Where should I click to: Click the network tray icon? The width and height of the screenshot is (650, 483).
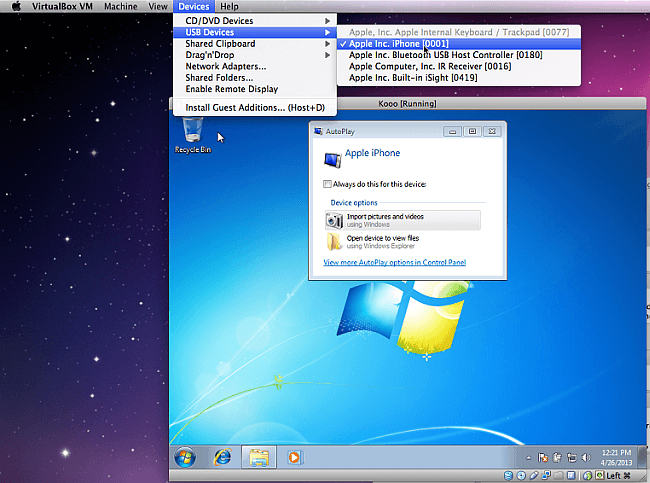(x=572, y=458)
